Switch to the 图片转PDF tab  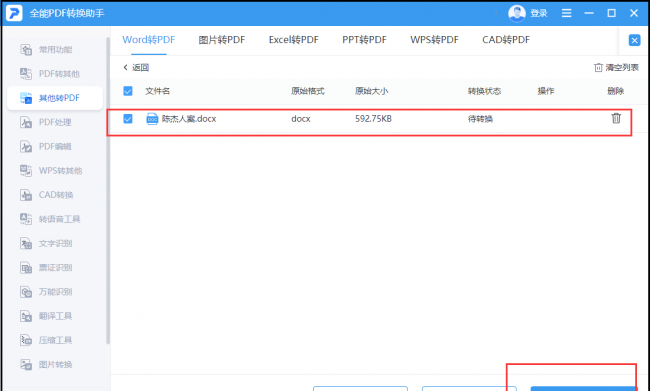click(222, 40)
